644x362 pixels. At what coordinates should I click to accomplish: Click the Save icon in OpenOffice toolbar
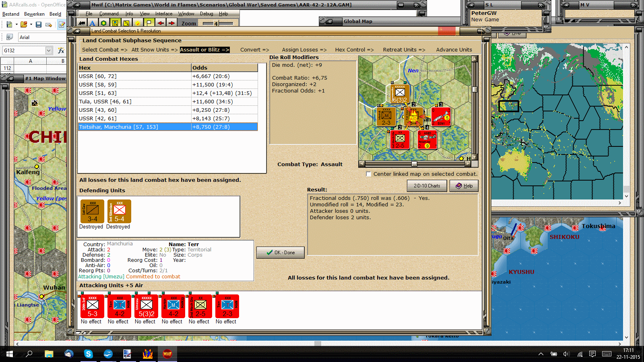click(x=39, y=25)
